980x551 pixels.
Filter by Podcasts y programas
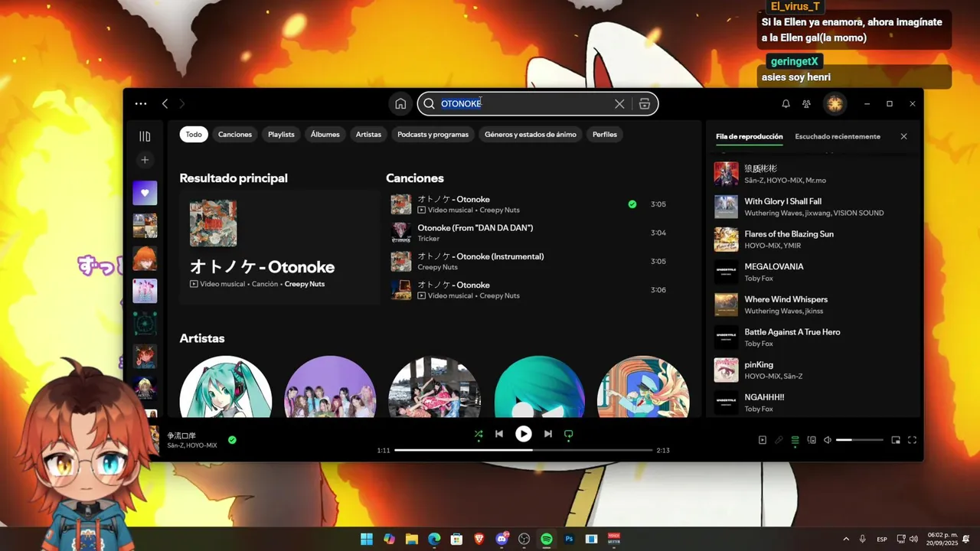[433, 135]
